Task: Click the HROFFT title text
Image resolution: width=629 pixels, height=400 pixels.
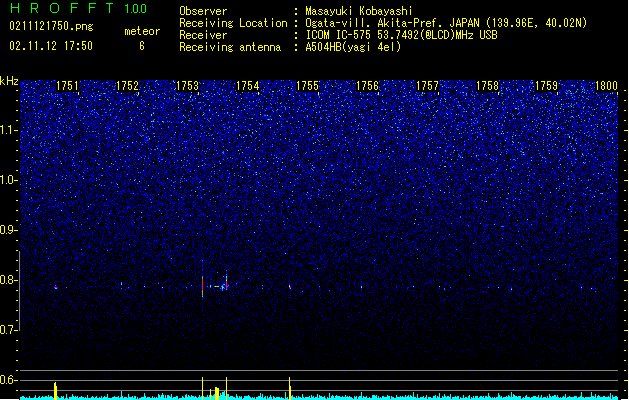Action: [62, 8]
